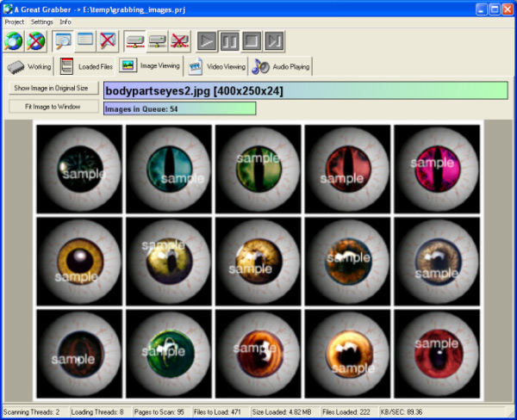Image resolution: width=517 pixels, height=420 pixels.
Task: Click the crossed-out globe icon
Action: coord(36,40)
